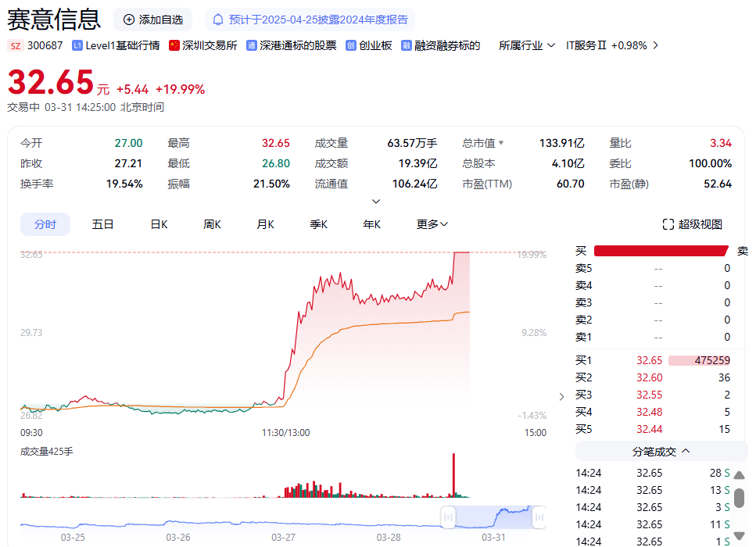
Task: Collapse the 分笔成交 trade list
Action: 686,451
